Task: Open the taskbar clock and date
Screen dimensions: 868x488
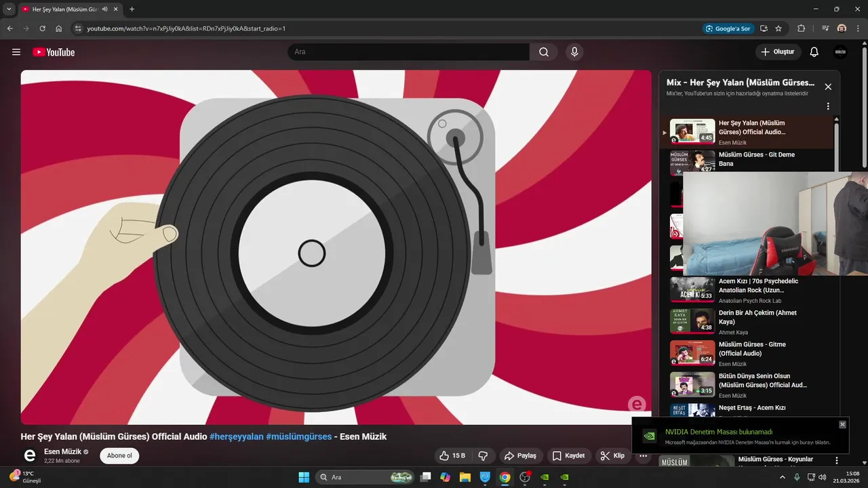Action: pyautogui.click(x=847, y=477)
